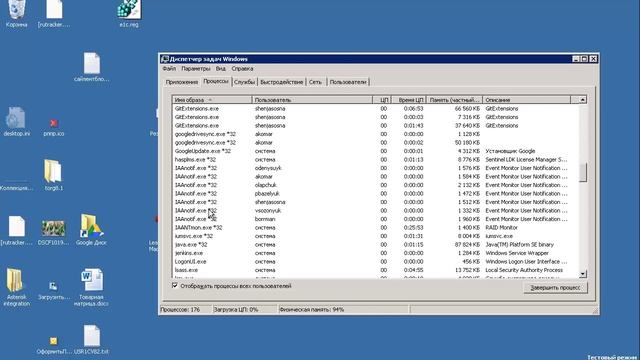The width and height of the screenshot is (640, 360).
Task: Click the Процессов: 176 status bar entry
Action: pos(186,309)
